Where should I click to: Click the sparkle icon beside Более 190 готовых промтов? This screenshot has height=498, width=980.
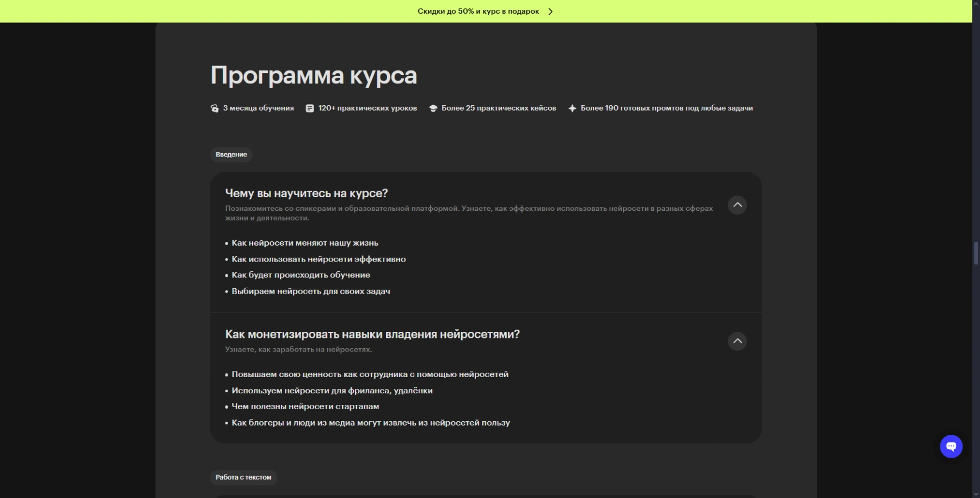572,108
